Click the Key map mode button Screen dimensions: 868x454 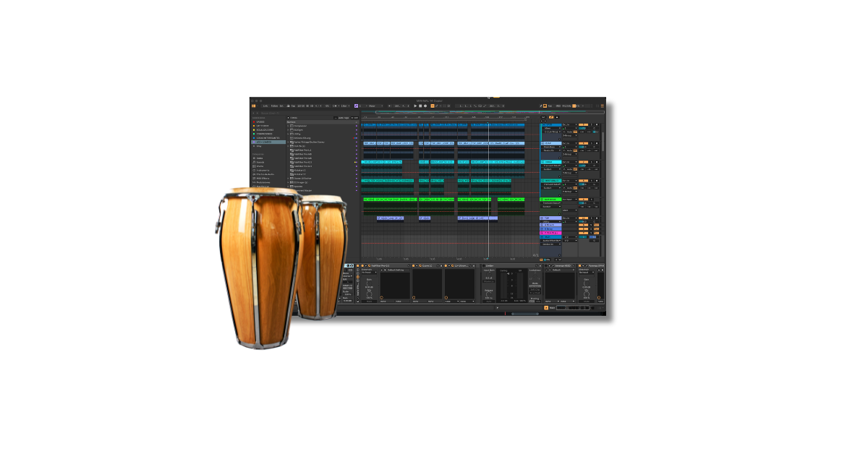[x=550, y=106]
